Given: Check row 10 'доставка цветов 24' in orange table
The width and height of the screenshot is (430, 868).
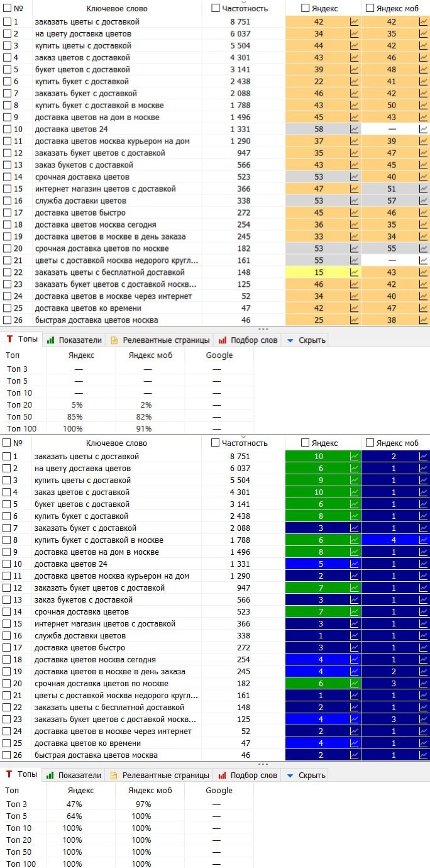Looking at the screenshot, I should (x=7, y=130).
